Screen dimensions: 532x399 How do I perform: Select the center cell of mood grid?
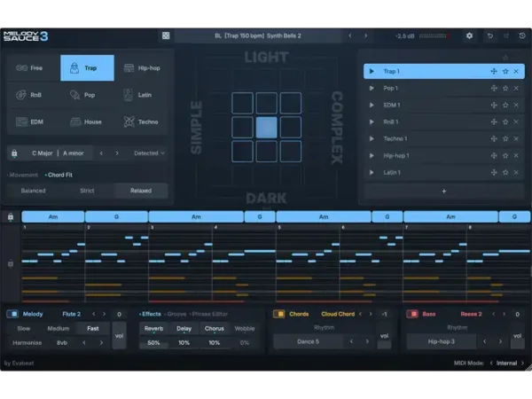coord(266,127)
